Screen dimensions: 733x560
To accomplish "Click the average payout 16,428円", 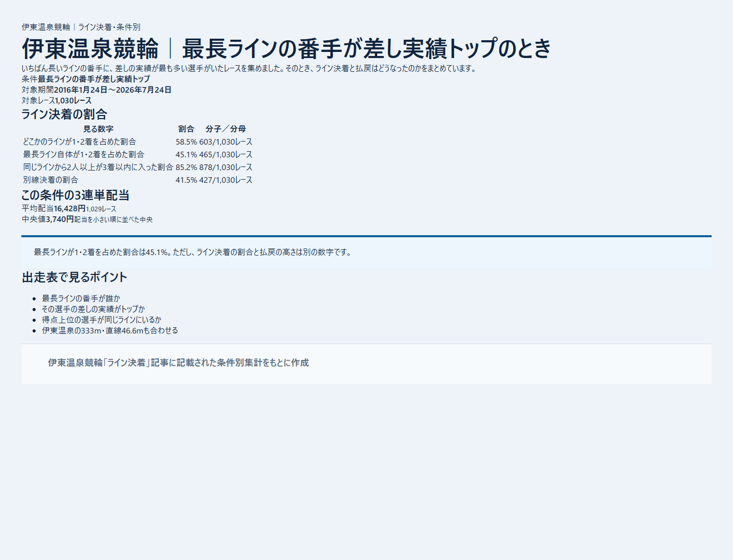I will [x=70, y=208].
